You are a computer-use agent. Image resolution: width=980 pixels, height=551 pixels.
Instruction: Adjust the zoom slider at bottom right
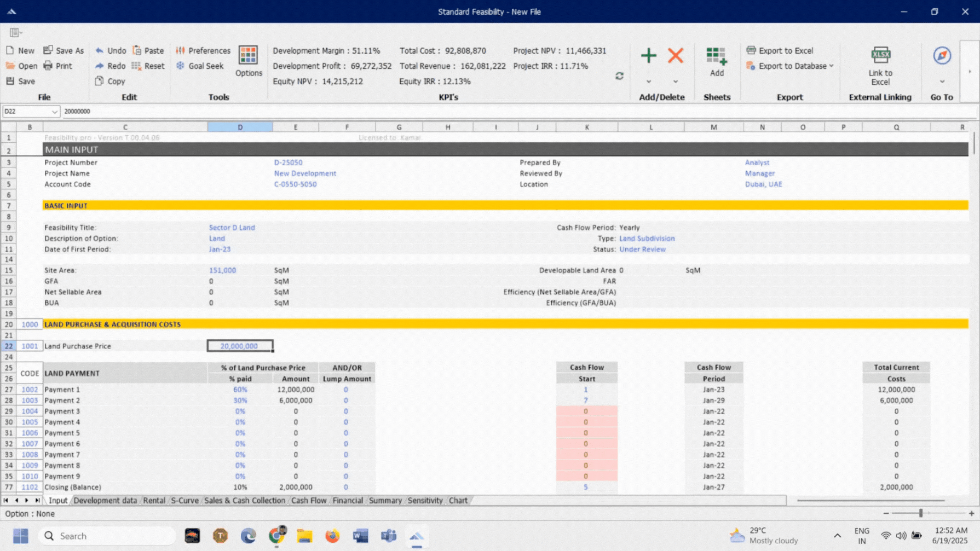point(921,513)
